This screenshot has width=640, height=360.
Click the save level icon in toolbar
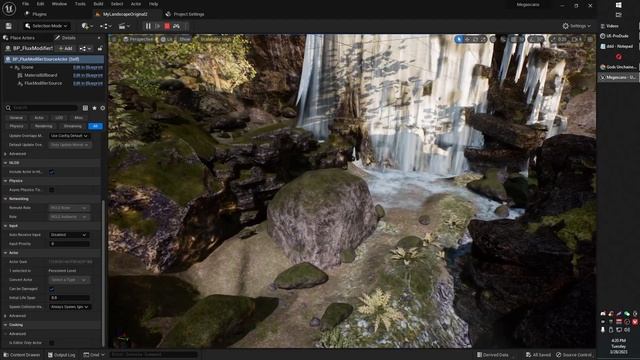click(9, 26)
